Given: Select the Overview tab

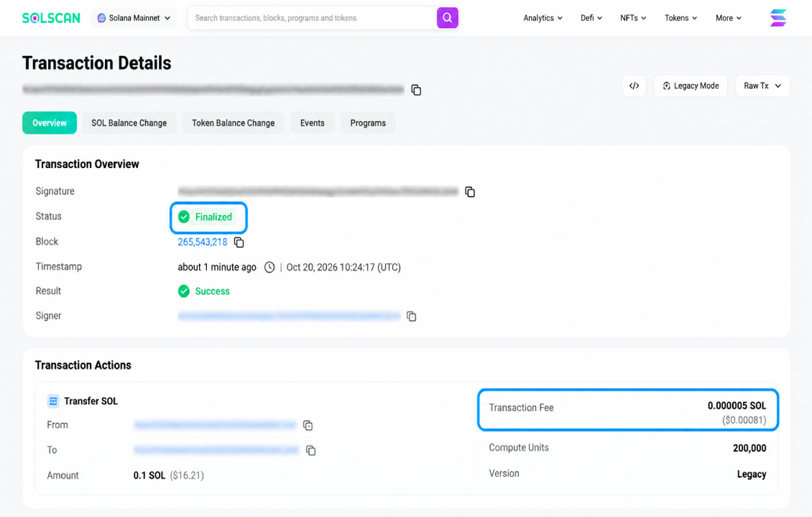Looking at the screenshot, I should tap(50, 124).
